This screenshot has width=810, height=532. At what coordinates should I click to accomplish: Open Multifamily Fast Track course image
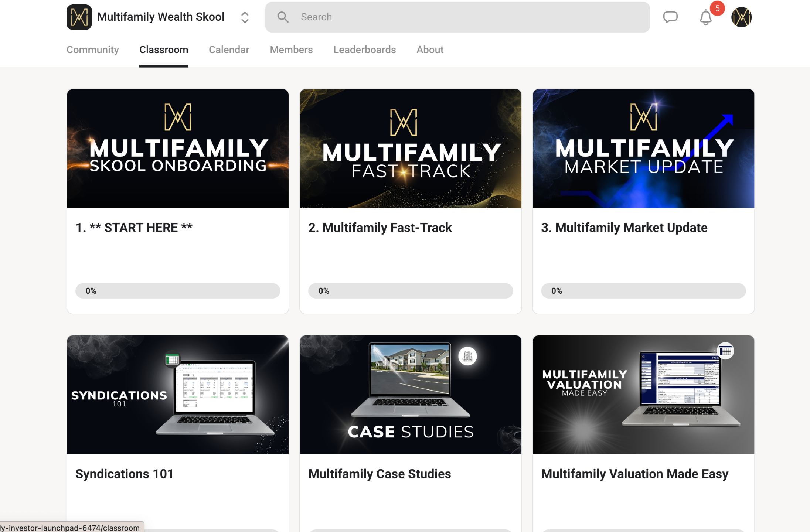tap(411, 149)
